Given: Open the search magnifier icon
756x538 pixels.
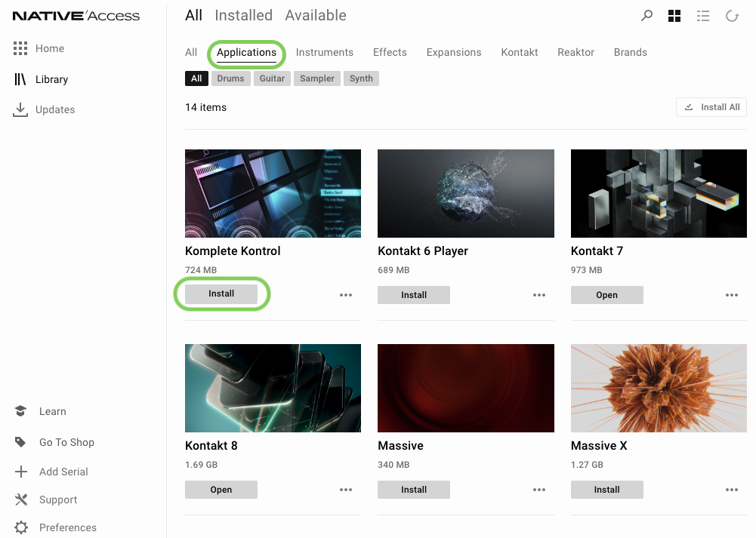Looking at the screenshot, I should [646, 16].
